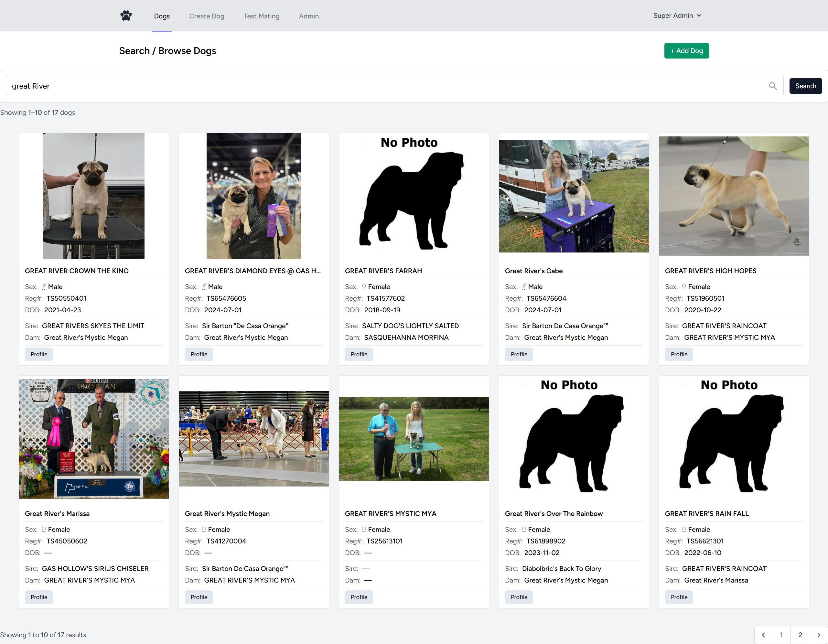This screenshot has height=644, width=828.
Task: Click the paw print logo icon
Action: (126, 16)
